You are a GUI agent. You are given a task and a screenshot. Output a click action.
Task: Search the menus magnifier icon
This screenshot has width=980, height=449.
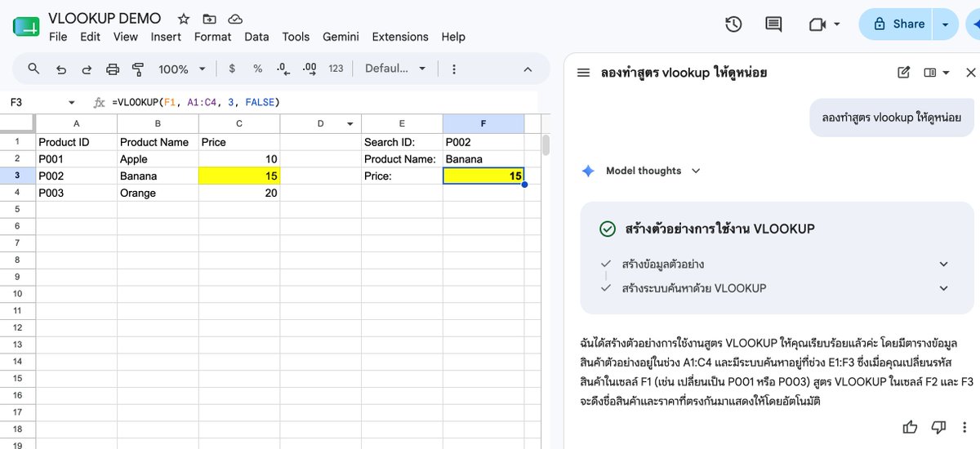pyautogui.click(x=33, y=69)
